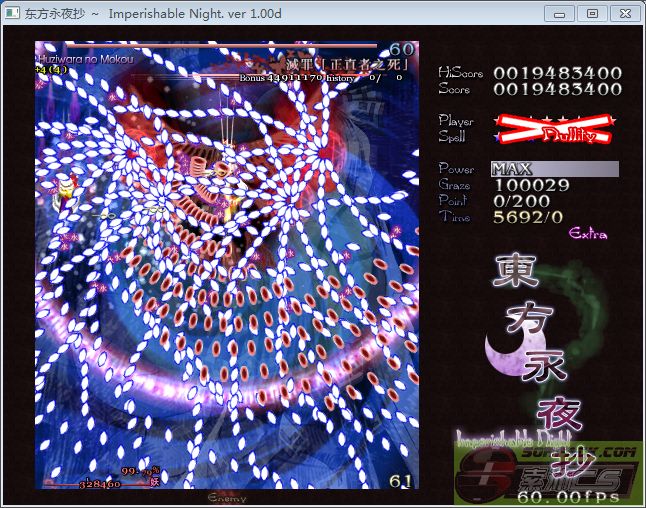Click the Graze count 100029
The height and width of the screenshot is (508, 646).
532,185
